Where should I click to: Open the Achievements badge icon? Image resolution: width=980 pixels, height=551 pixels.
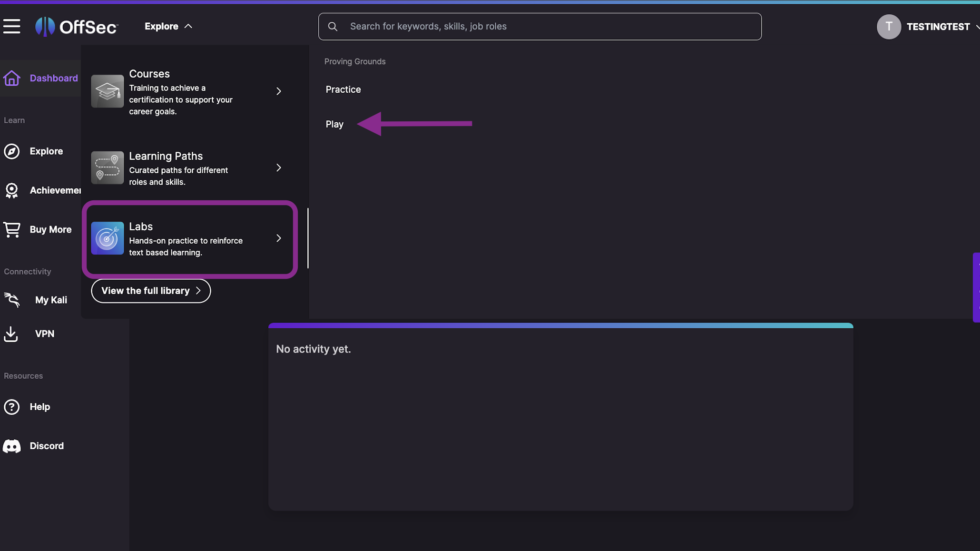12,190
